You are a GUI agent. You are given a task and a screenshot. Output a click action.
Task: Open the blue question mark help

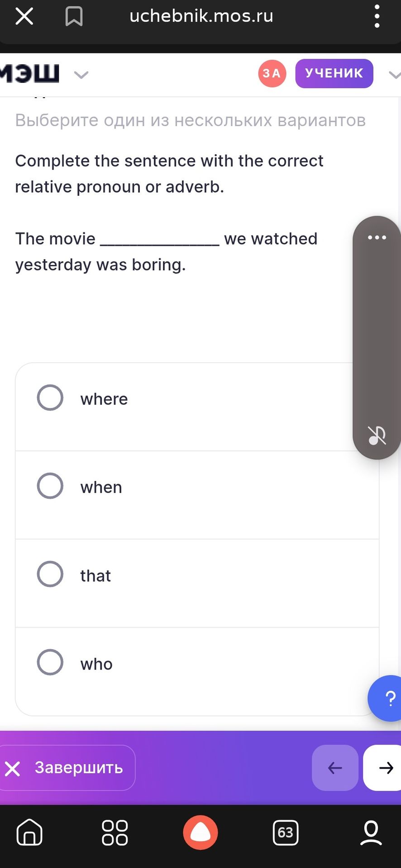(385, 698)
